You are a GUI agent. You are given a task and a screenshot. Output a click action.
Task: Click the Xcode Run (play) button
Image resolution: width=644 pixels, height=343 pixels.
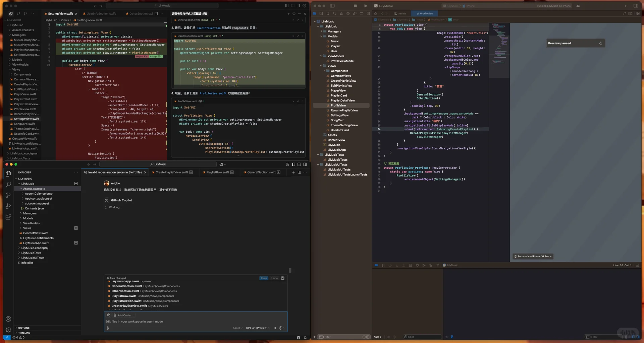(x=366, y=6)
